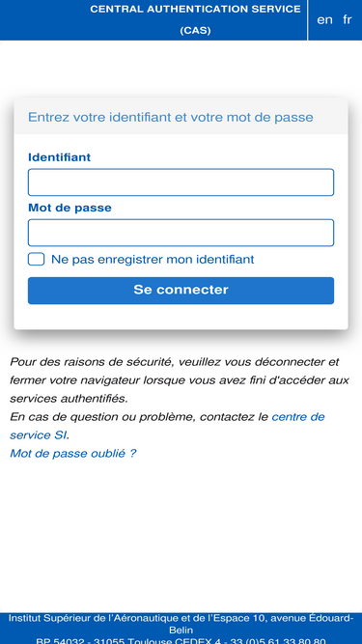The width and height of the screenshot is (362, 644).
Task: Click the BP 54032 Toulouse CEDEX footer line
Action: [x=181, y=641]
